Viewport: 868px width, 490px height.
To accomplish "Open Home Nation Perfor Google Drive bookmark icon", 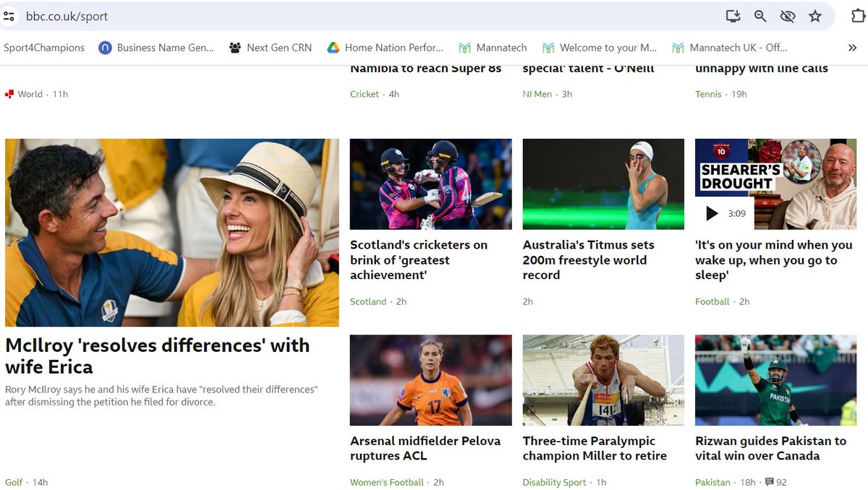I will (x=333, y=48).
